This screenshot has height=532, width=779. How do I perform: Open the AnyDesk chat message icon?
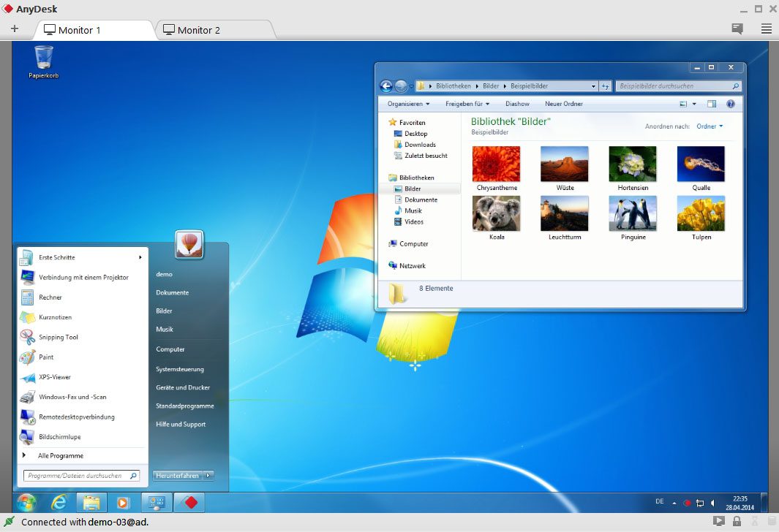(x=737, y=28)
